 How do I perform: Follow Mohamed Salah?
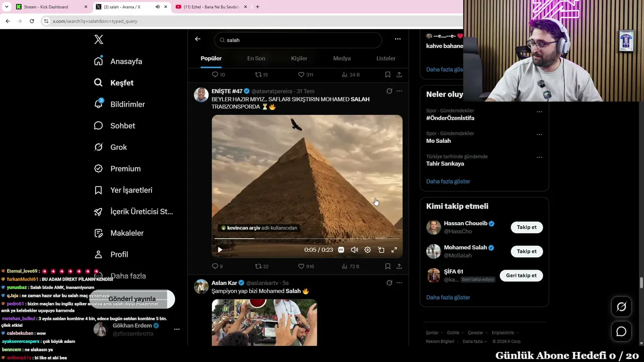click(x=527, y=251)
